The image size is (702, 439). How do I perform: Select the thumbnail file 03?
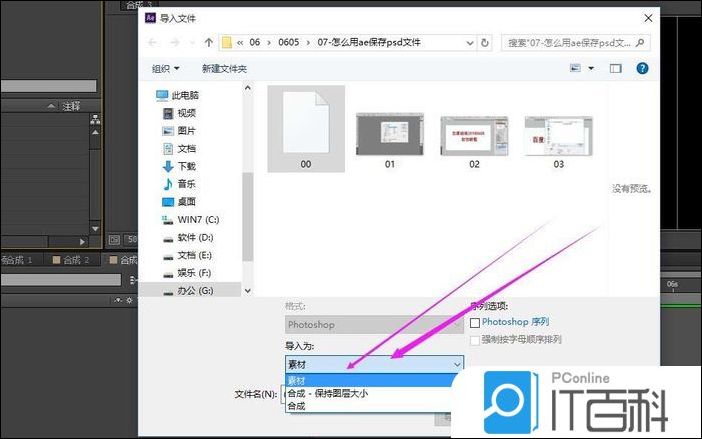pos(558,142)
